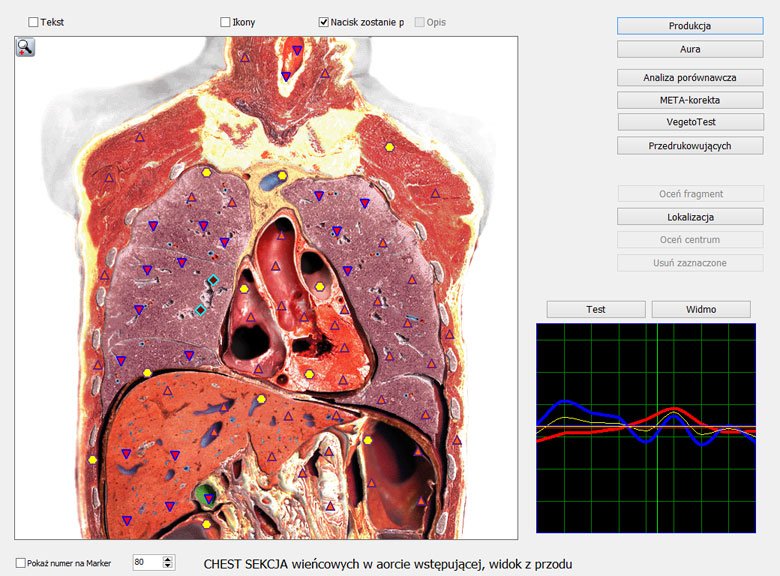This screenshot has width=780, height=576.
Task: Increase marker value with the up arrow
Action: coord(168,559)
